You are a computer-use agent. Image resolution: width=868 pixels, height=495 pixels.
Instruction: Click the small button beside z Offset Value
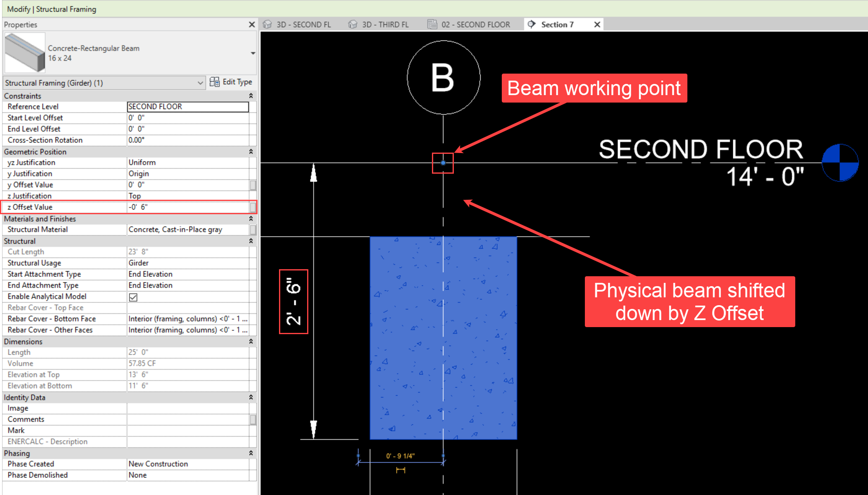tap(253, 207)
